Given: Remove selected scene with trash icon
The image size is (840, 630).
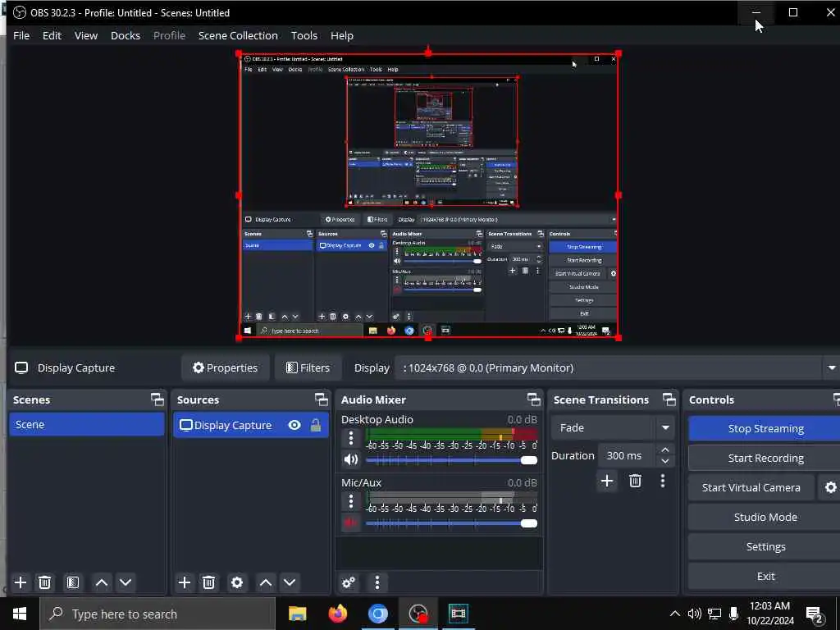Looking at the screenshot, I should 45,582.
